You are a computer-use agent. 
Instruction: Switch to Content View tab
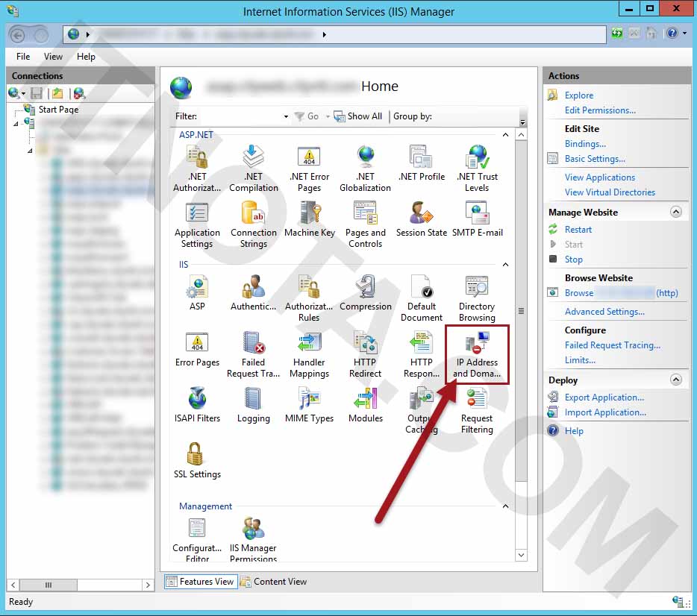(x=281, y=581)
